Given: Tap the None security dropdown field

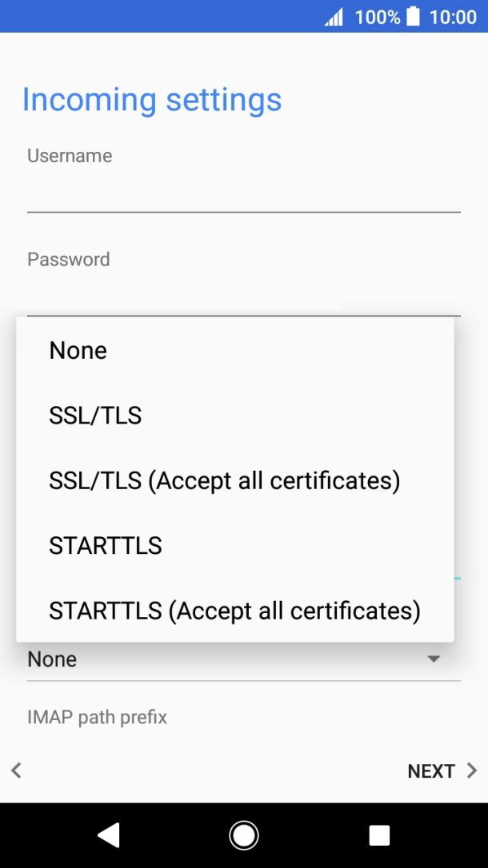Looking at the screenshot, I should (x=244, y=659).
